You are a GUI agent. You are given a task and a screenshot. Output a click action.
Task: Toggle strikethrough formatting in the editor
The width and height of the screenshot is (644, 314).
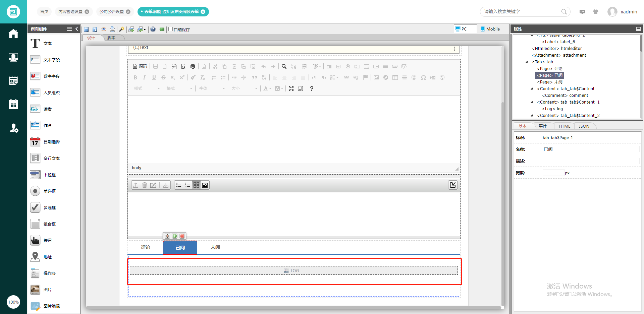(163, 77)
